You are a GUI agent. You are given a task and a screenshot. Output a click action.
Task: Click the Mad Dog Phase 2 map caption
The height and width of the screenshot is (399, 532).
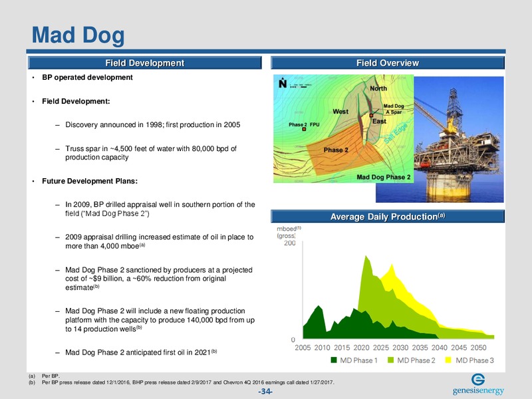(x=384, y=177)
